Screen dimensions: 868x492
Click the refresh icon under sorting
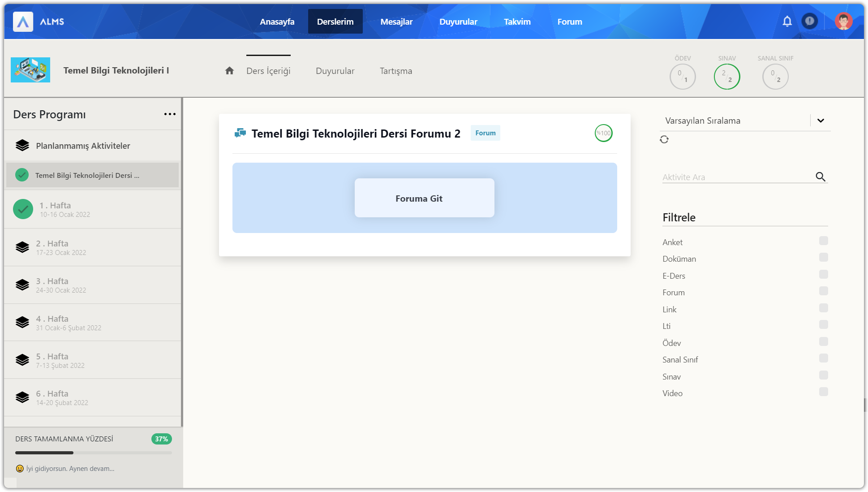(x=664, y=139)
